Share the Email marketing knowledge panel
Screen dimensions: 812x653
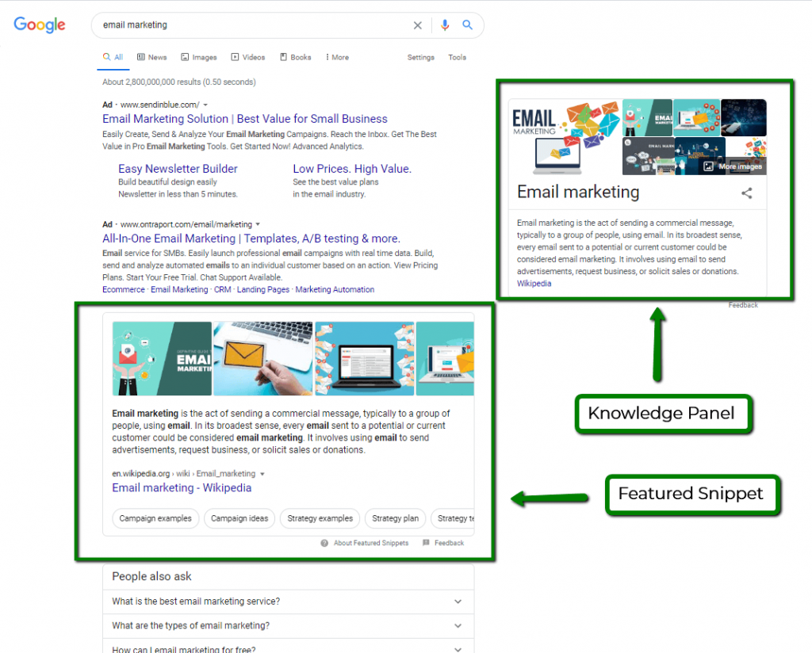[746, 193]
